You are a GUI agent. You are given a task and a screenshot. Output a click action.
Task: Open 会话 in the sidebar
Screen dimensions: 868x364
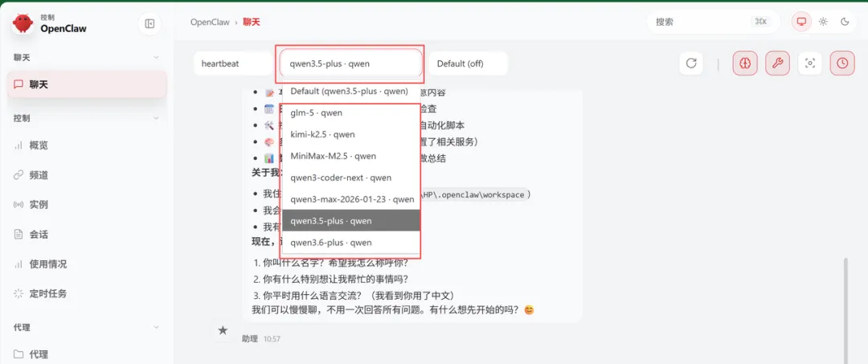click(87, 235)
